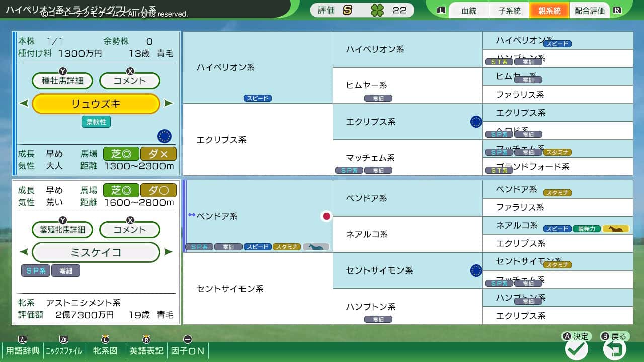Toggle 因子ON display

pos(187,352)
